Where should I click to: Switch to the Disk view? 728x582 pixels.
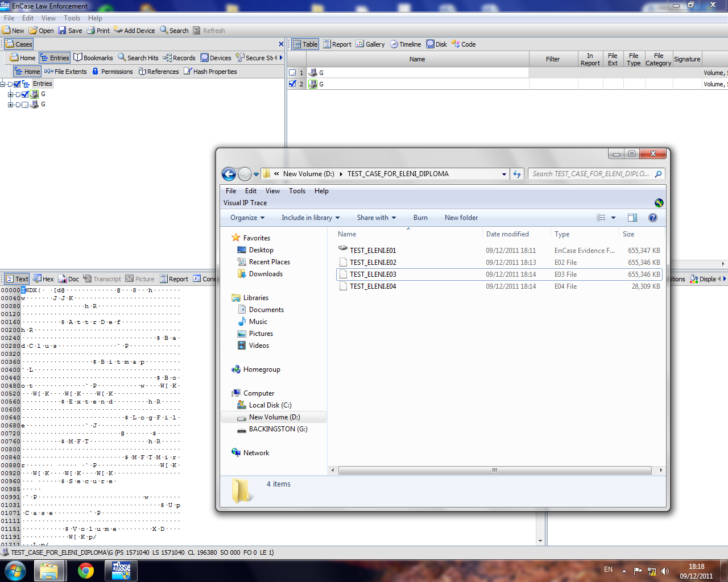pos(437,44)
